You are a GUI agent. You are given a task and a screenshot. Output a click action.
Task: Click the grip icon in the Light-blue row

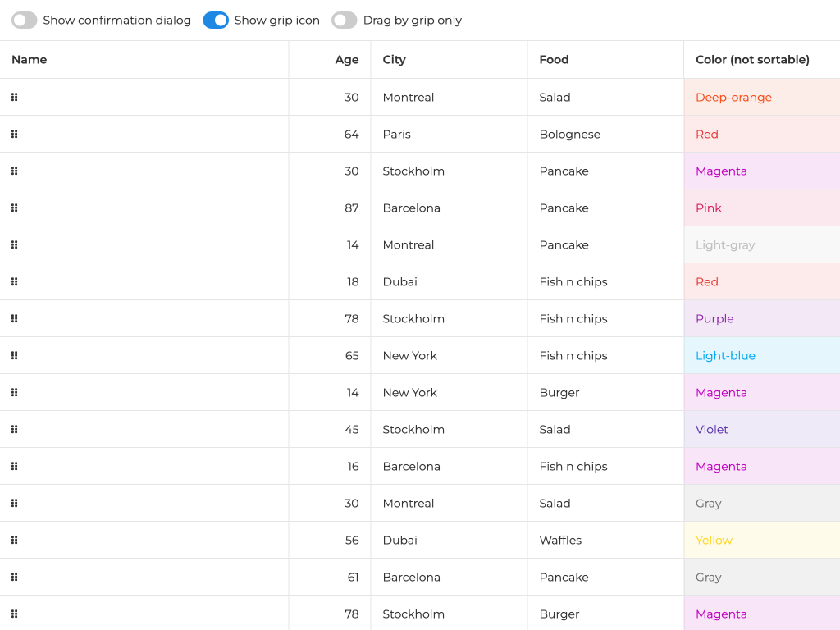coord(14,355)
